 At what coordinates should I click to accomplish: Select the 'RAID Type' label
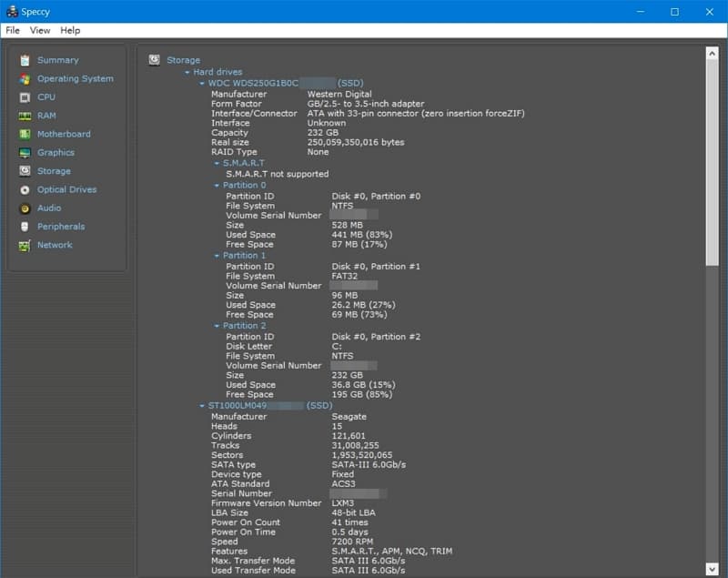click(x=234, y=152)
